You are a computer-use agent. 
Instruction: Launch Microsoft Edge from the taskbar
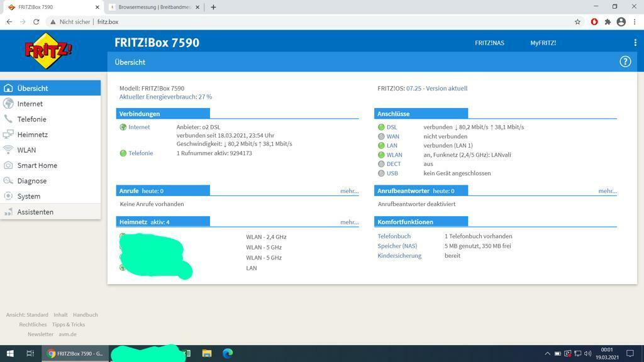228,353
